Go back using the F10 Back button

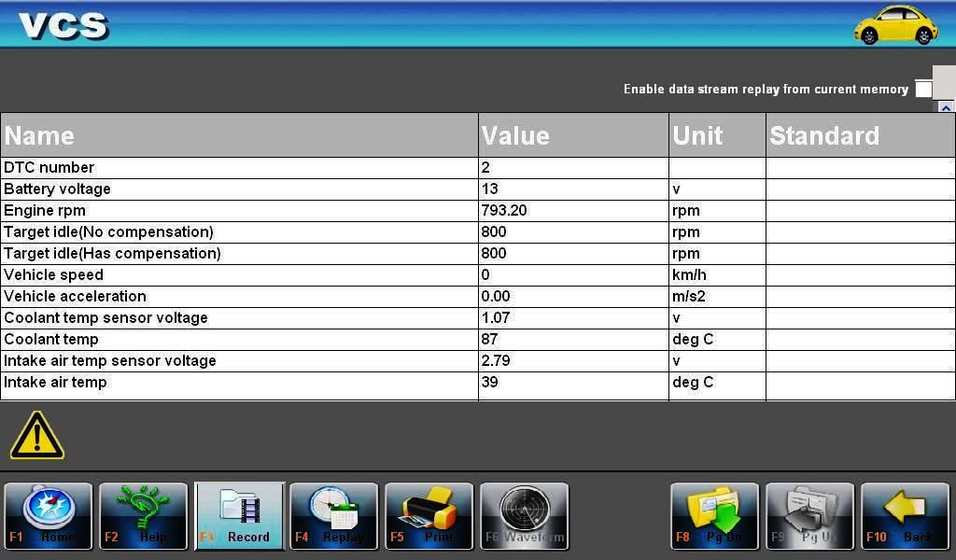click(x=905, y=517)
